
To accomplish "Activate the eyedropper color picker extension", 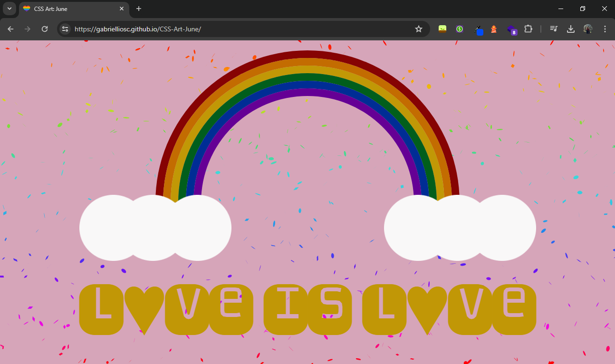I will pyautogui.click(x=479, y=29).
